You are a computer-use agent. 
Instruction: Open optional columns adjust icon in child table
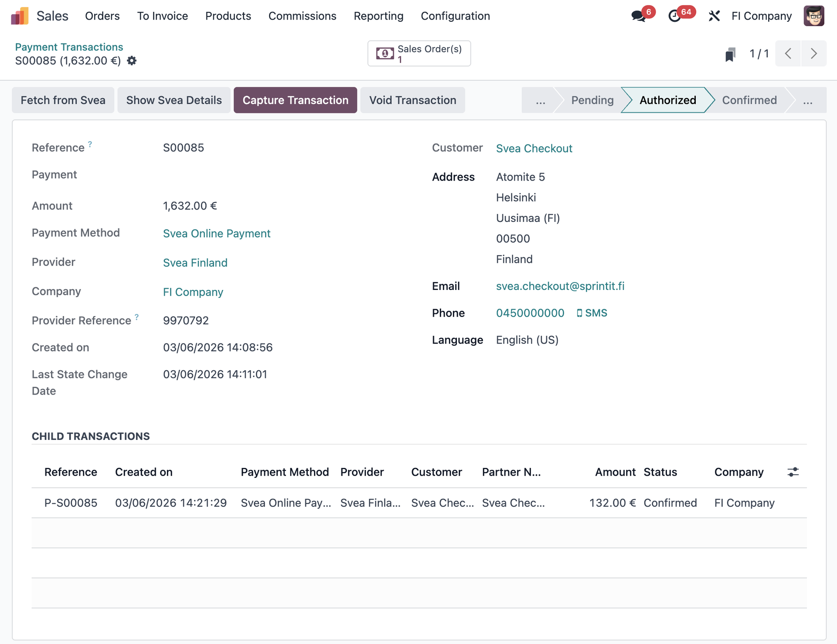point(793,472)
